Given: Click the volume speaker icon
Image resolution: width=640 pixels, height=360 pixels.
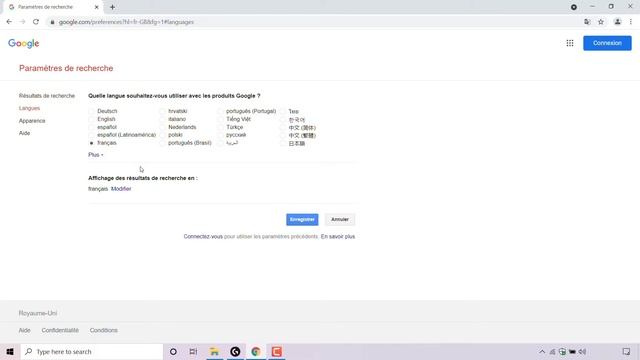Looking at the screenshot, I should 582,351.
